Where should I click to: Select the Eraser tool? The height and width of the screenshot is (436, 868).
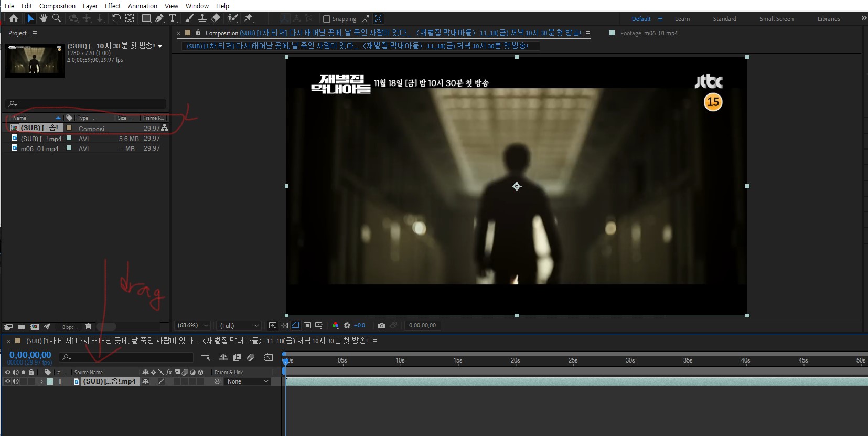coord(216,18)
